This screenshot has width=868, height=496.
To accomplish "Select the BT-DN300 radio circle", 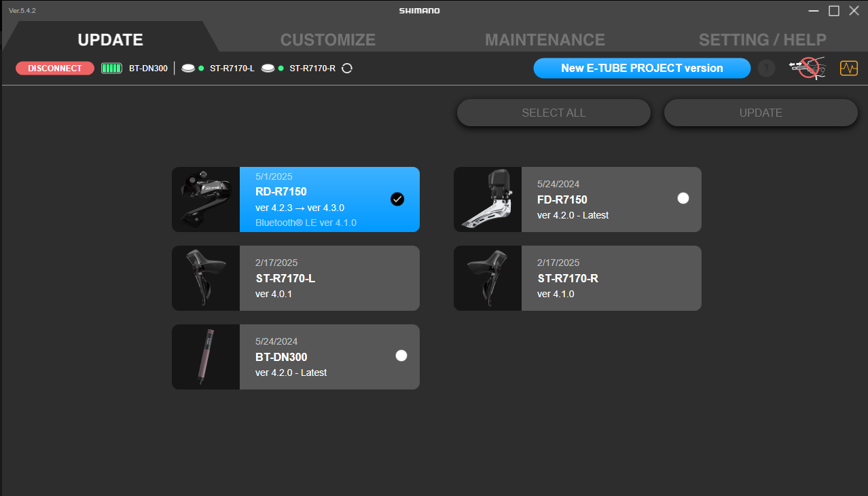I will (x=401, y=356).
